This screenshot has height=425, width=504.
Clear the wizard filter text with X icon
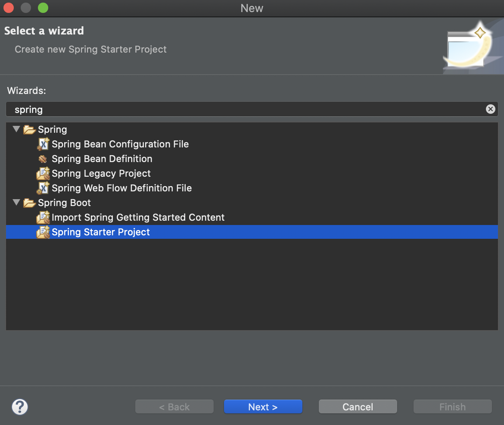click(490, 109)
